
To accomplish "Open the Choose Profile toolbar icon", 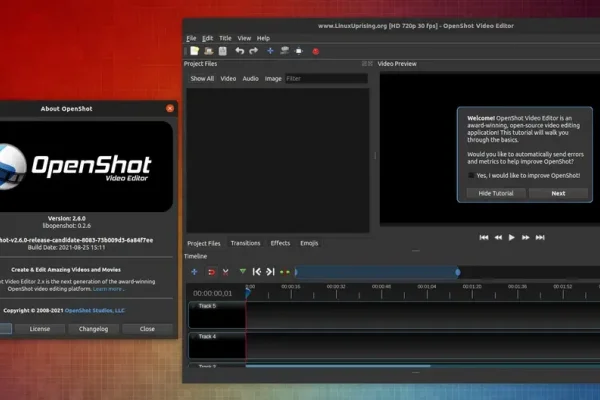I will click(x=284, y=51).
